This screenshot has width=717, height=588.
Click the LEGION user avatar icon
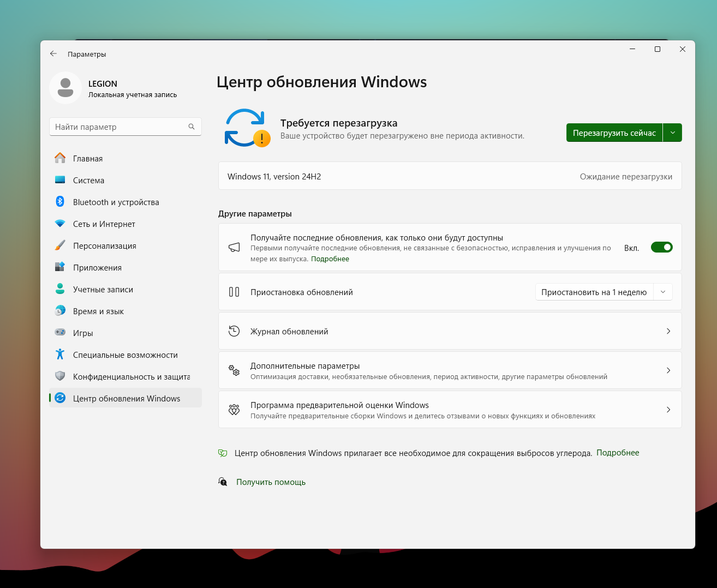(x=65, y=88)
